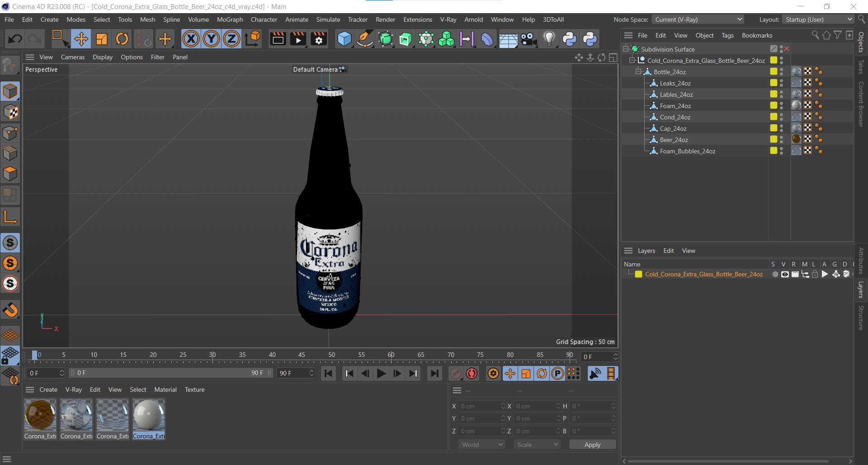Select the highlighted grey Corona material thumbnail

pos(149,415)
